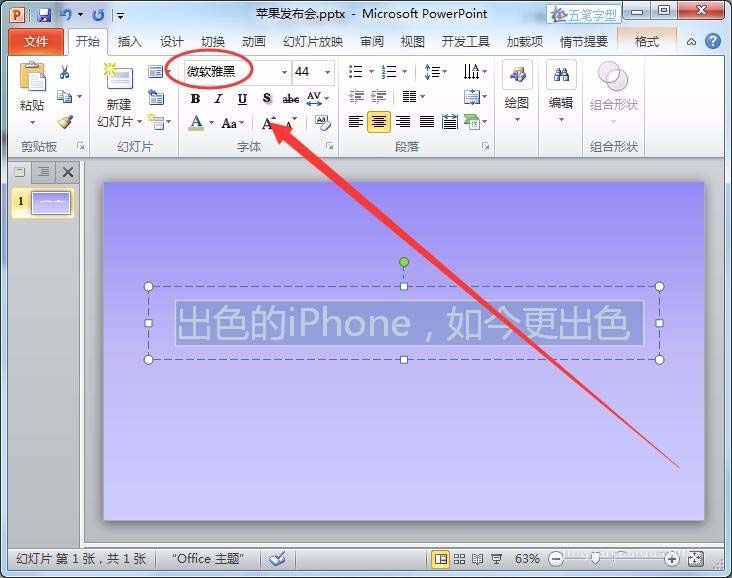Click the Paste clipboard icon

coord(32,77)
